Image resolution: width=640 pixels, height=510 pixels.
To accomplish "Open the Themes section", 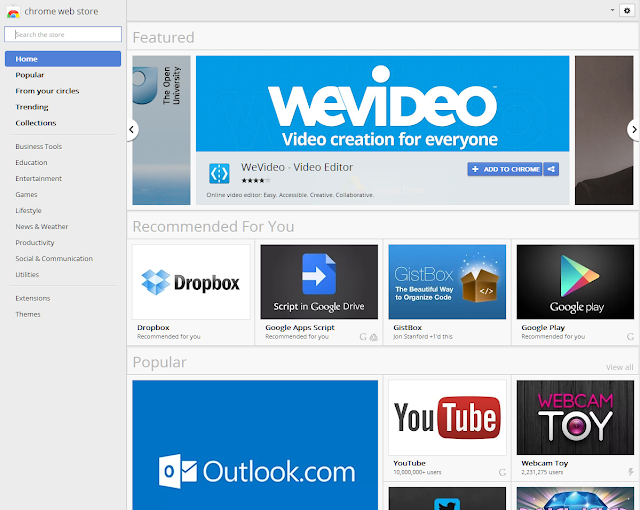I will 28,314.
